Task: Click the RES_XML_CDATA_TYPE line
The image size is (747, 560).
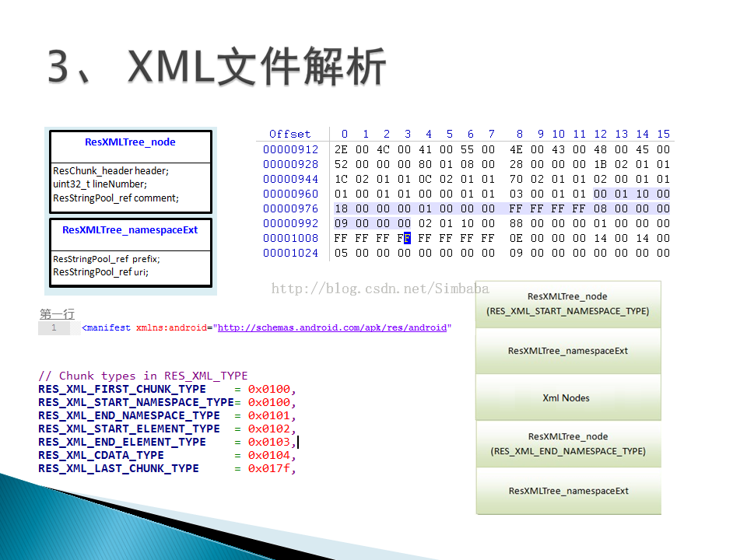Action: click(167, 455)
